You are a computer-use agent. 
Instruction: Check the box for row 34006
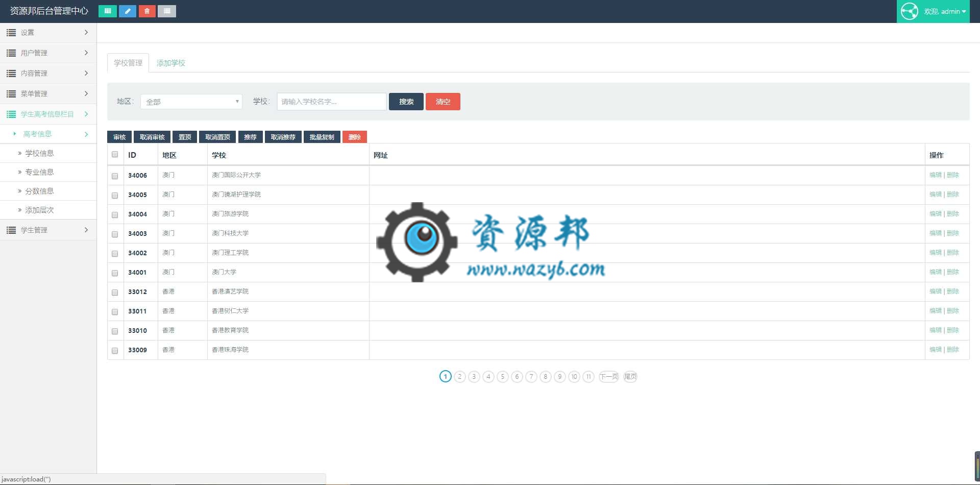click(x=115, y=176)
